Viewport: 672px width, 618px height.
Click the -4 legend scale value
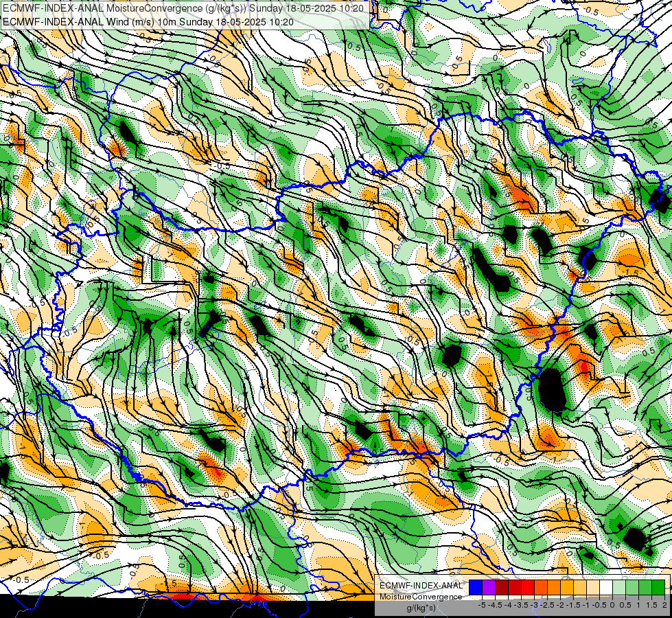509,605
